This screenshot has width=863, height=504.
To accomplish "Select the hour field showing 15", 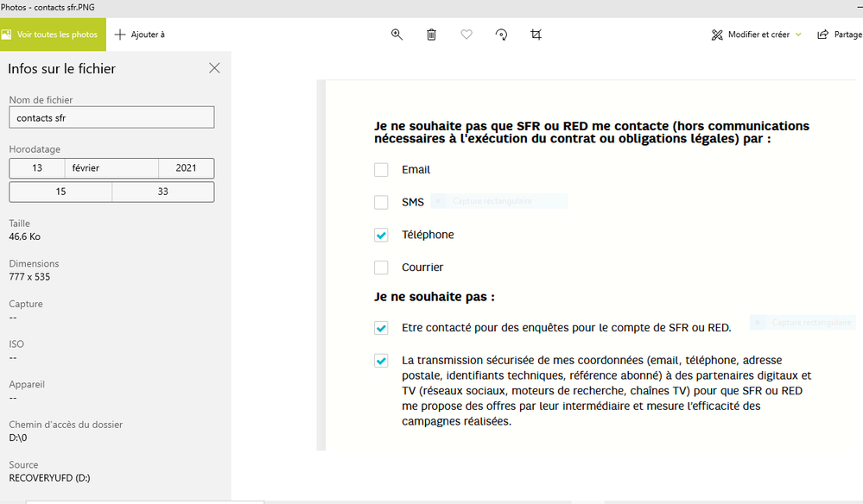I will click(x=60, y=192).
